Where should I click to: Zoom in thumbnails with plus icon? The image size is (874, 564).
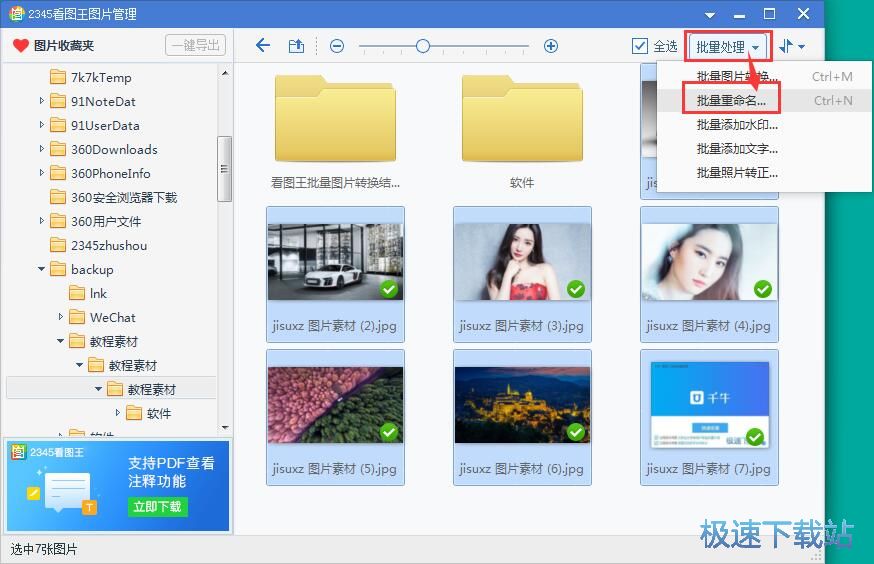[x=551, y=46]
